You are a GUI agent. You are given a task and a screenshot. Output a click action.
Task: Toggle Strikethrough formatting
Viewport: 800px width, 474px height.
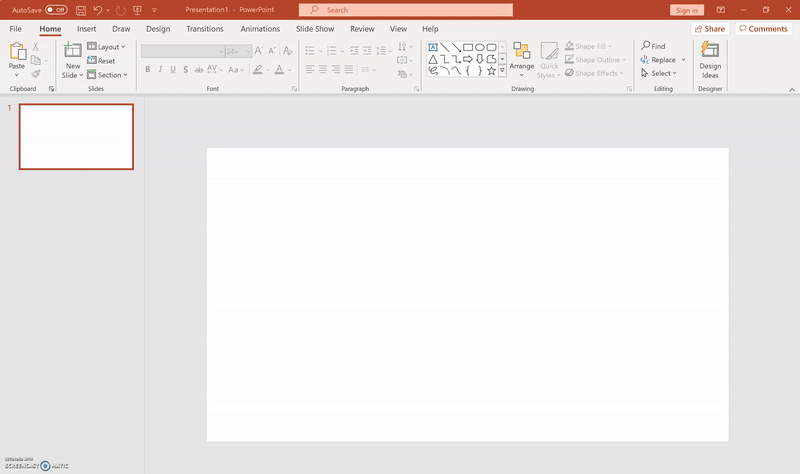click(x=199, y=69)
